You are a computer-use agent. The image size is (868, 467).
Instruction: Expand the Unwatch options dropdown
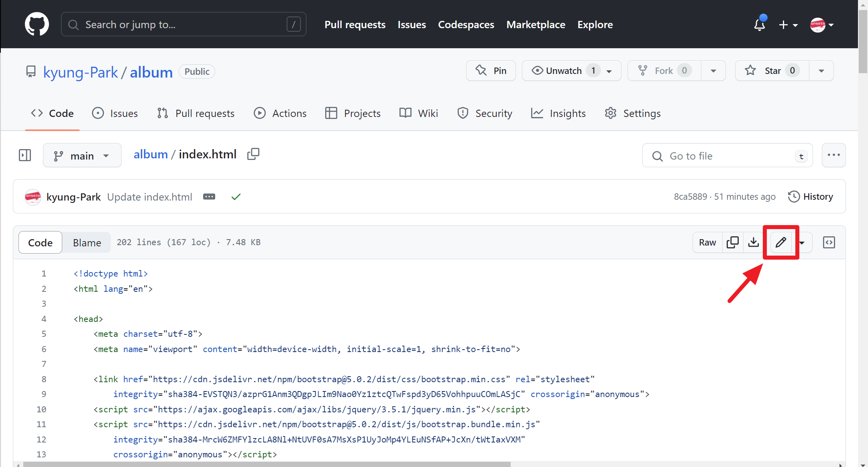(609, 71)
